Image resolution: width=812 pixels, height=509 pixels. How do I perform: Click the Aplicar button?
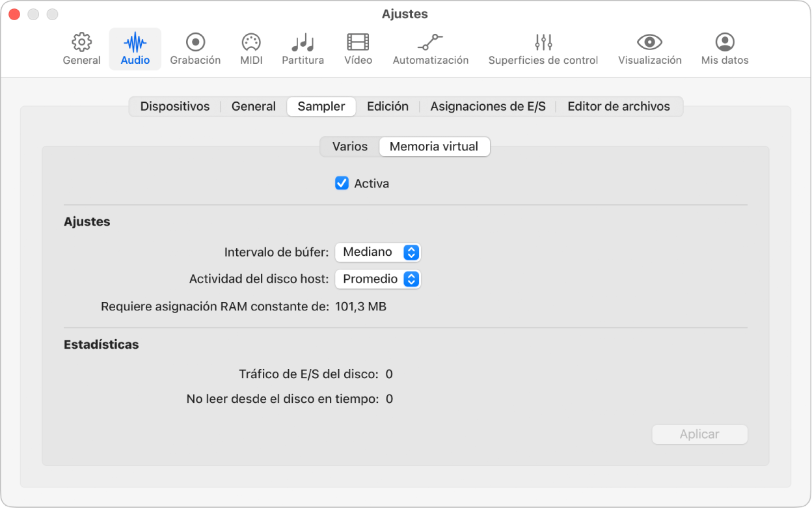[x=699, y=434]
